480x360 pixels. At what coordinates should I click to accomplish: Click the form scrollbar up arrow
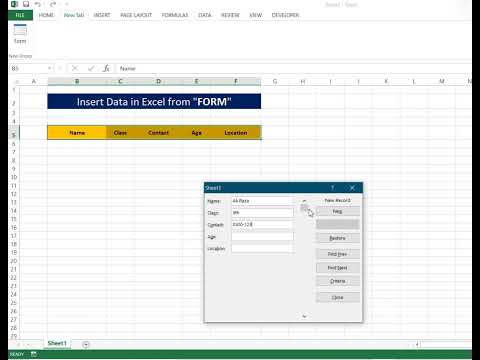point(304,201)
